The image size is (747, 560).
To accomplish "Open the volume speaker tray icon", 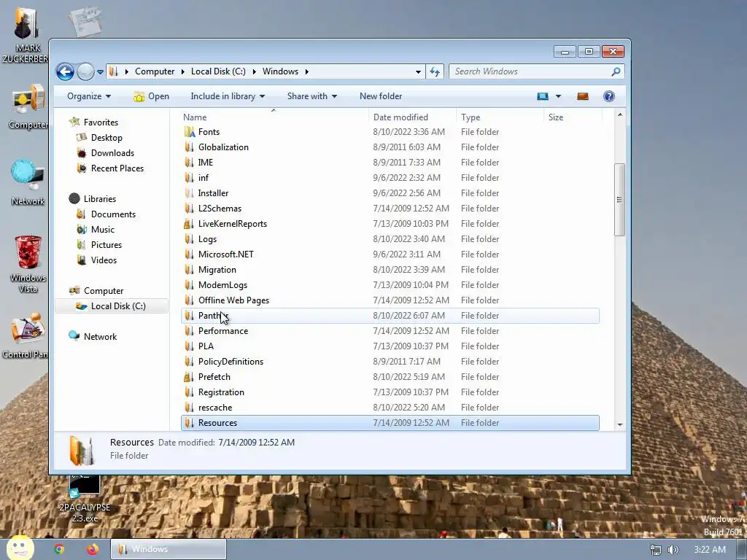I will tap(673, 550).
